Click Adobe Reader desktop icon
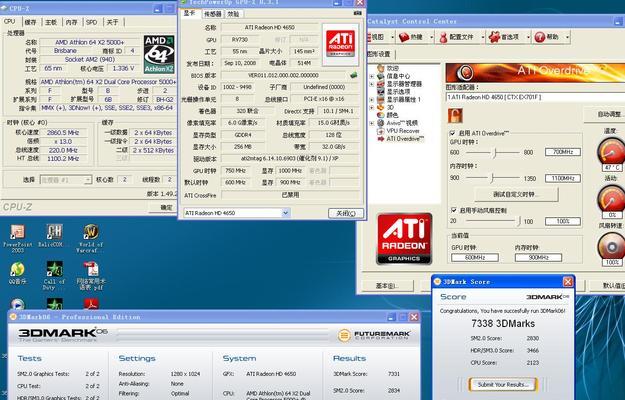Image resolution: width=625 pixels, height=400 pixels. click(91, 304)
